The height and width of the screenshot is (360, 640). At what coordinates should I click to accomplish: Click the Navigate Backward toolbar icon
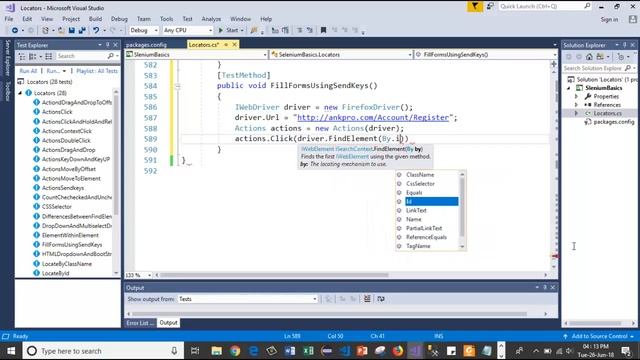[x=15, y=30]
